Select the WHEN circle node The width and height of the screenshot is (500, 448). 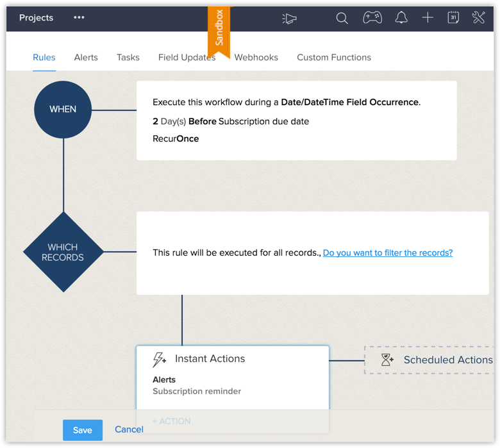tap(63, 110)
